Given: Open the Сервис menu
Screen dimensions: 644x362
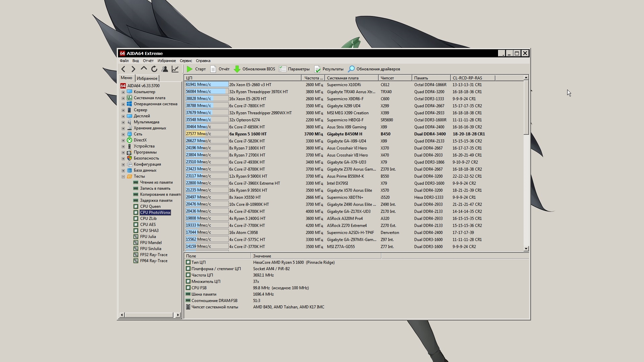Looking at the screenshot, I should [185, 61].
